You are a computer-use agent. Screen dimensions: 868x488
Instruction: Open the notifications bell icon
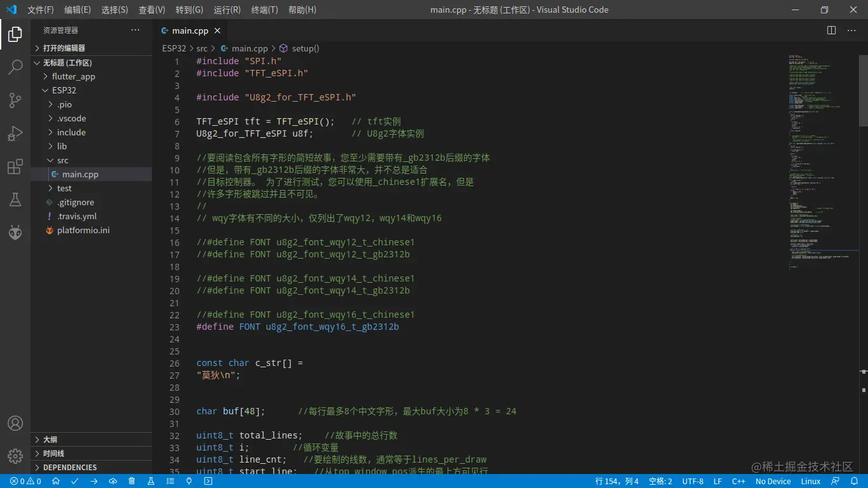point(855,482)
